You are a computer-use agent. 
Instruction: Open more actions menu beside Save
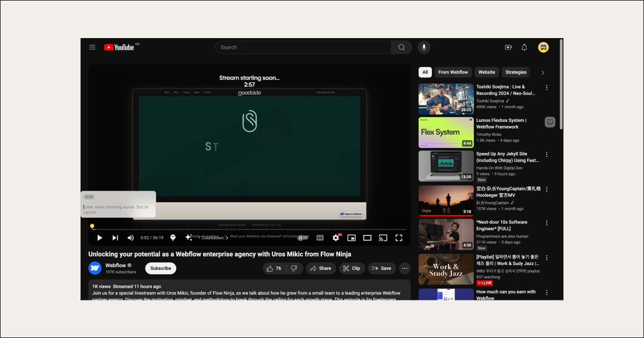405,268
